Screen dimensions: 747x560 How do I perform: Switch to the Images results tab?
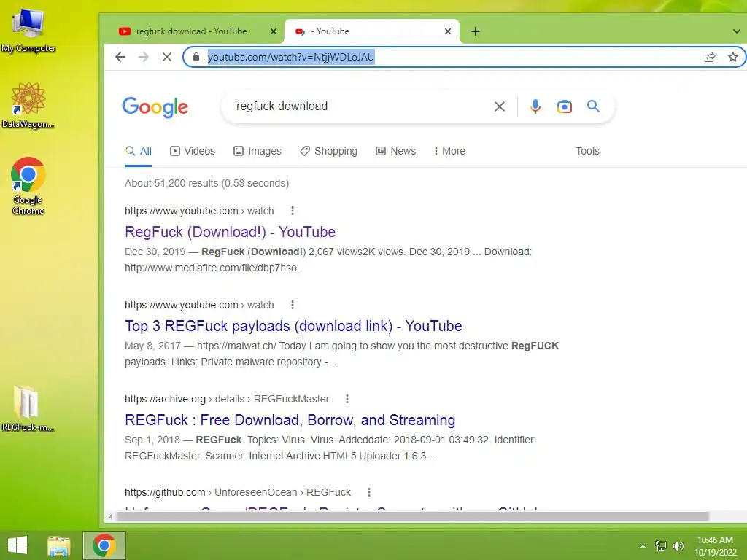(x=258, y=152)
